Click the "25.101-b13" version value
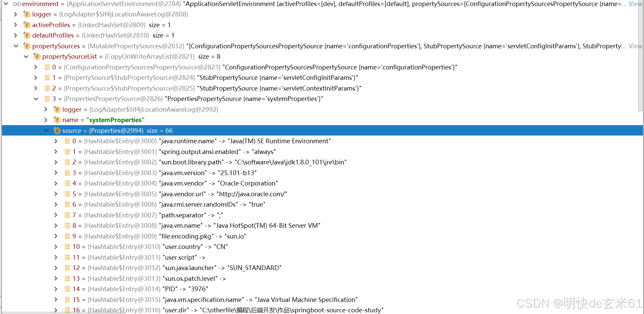 coord(237,173)
